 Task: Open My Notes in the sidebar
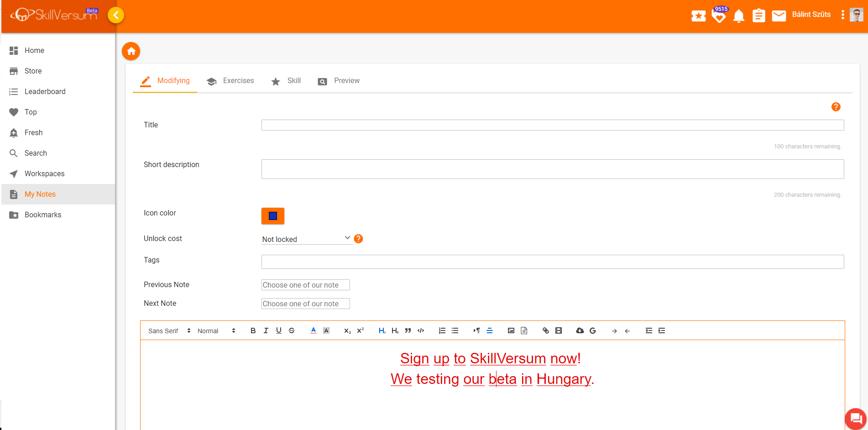click(x=58, y=194)
